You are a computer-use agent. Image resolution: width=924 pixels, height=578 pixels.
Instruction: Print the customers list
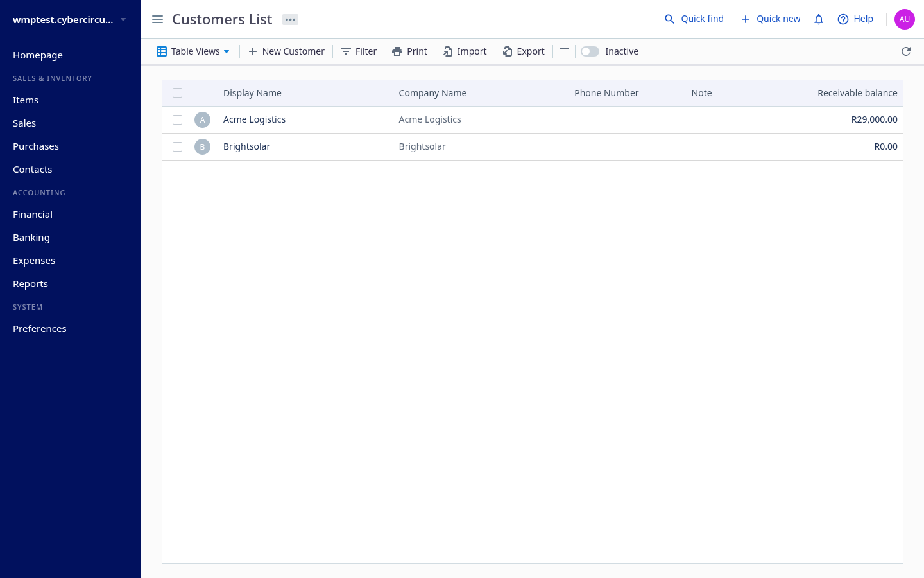click(409, 51)
